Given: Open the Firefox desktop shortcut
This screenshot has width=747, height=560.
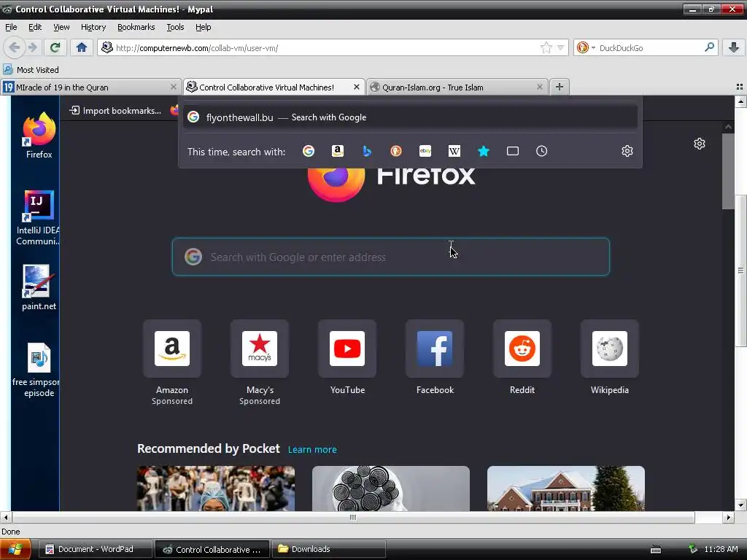Looking at the screenshot, I should tap(39, 136).
